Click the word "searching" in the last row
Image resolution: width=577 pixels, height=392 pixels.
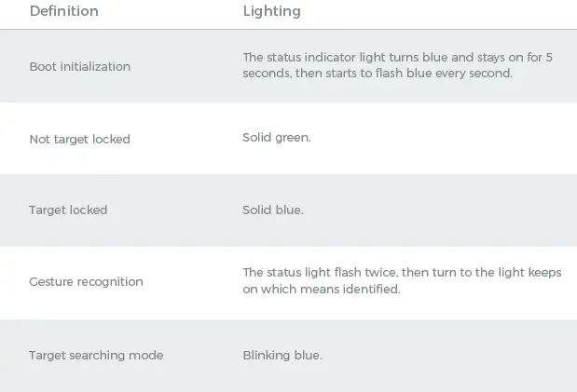(x=102, y=356)
